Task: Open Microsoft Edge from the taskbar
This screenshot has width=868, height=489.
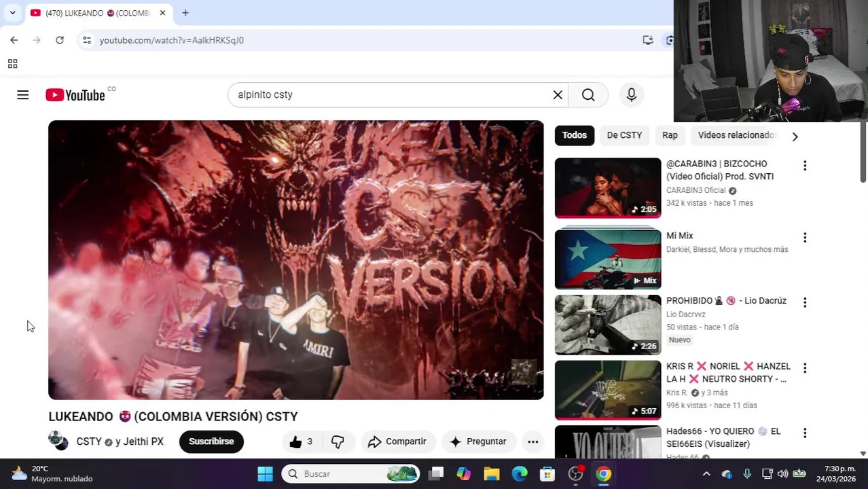Action: pos(520,474)
